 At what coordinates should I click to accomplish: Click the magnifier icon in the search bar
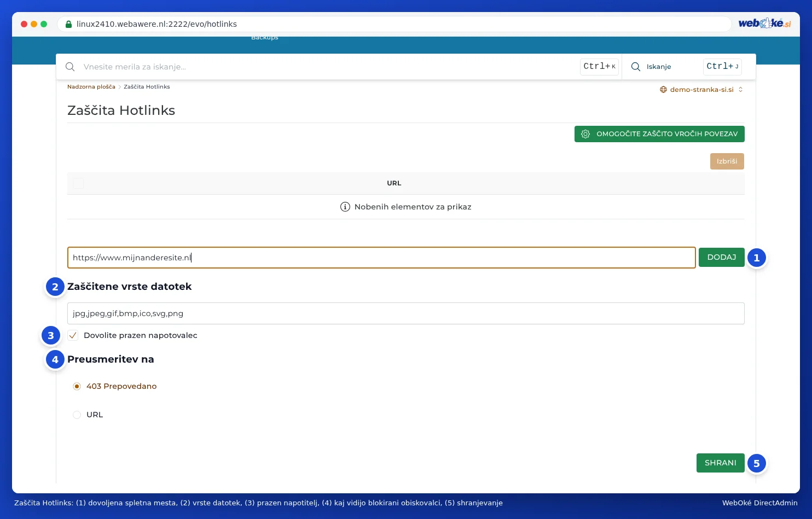coord(70,67)
